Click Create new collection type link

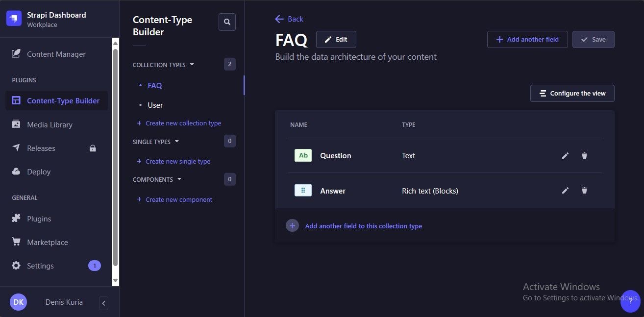point(183,123)
